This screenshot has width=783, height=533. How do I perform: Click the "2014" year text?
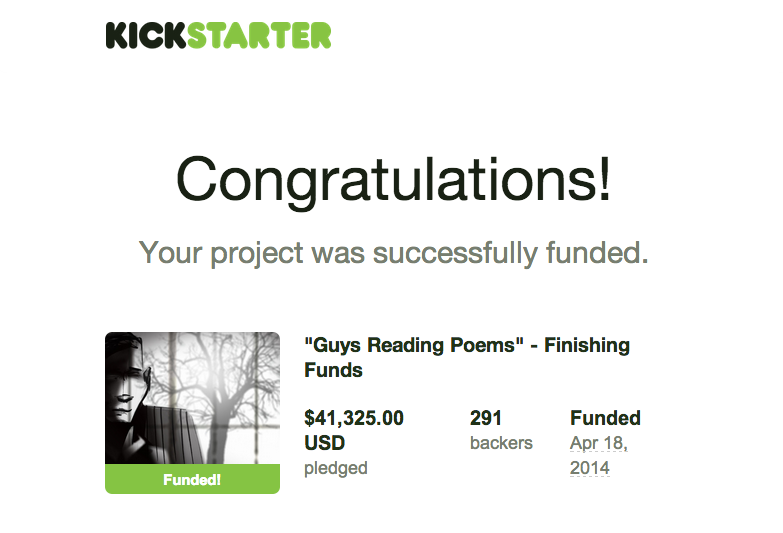(x=589, y=468)
